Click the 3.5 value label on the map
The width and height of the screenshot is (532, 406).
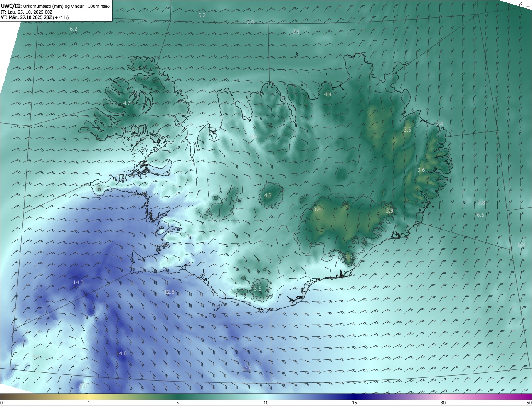[407, 130]
